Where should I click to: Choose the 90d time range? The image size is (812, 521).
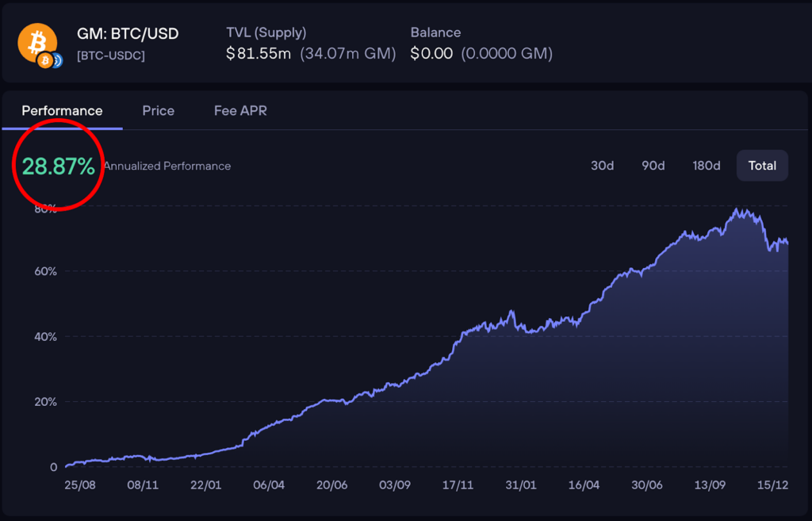pyautogui.click(x=653, y=166)
